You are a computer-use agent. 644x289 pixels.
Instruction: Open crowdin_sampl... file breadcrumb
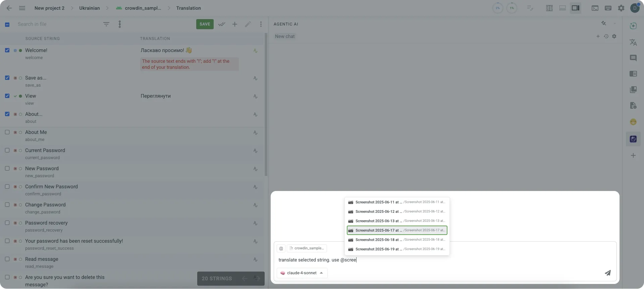139,8
